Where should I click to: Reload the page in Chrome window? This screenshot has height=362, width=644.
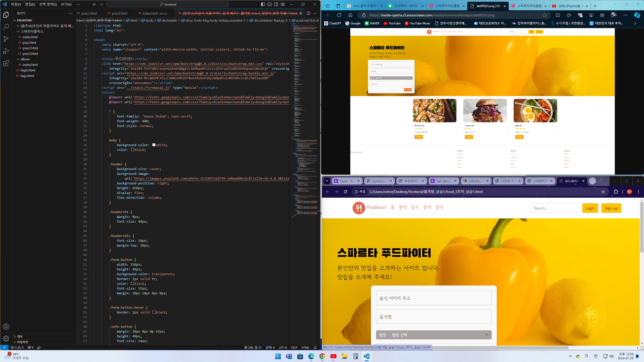pos(346,192)
